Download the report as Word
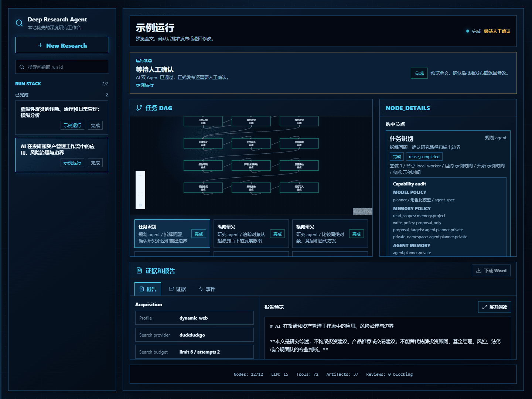Image resolution: width=532 pixels, height=399 pixels. 491,270
